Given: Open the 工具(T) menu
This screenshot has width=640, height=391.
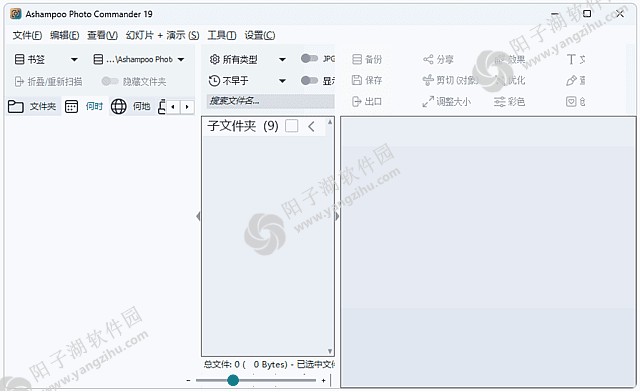Looking at the screenshot, I should 222,36.
